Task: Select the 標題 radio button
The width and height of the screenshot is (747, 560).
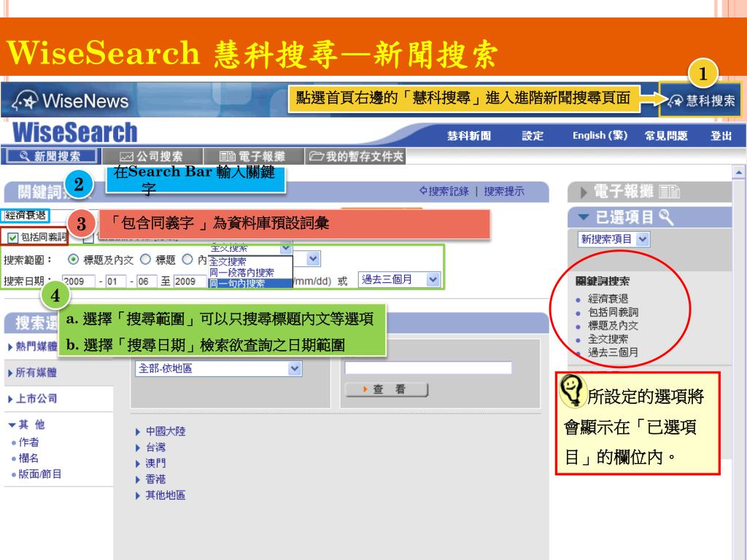Action: click(146, 260)
